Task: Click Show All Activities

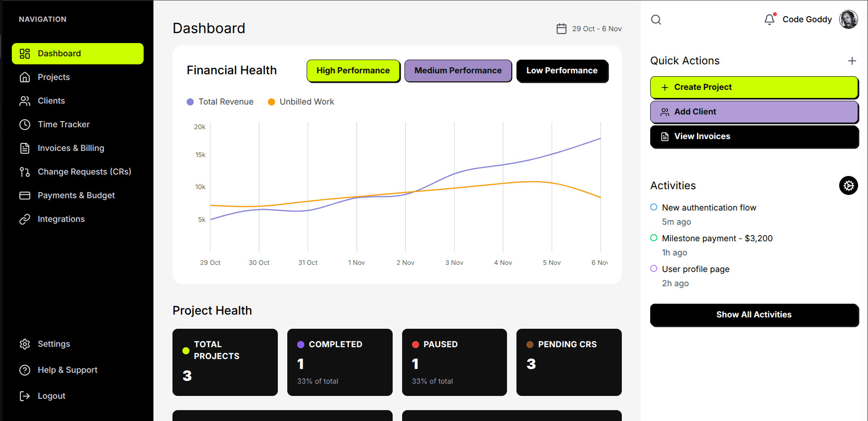Action: (754, 315)
